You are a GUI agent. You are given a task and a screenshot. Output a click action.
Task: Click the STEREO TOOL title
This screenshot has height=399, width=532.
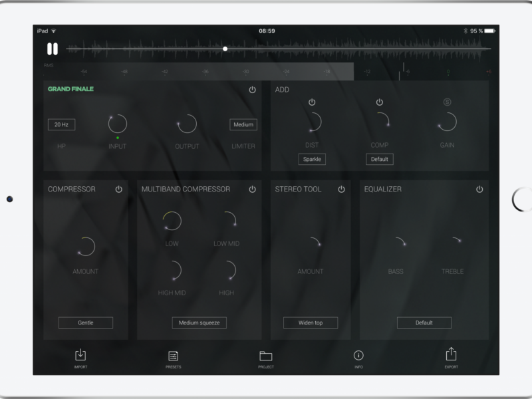pyautogui.click(x=298, y=189)
